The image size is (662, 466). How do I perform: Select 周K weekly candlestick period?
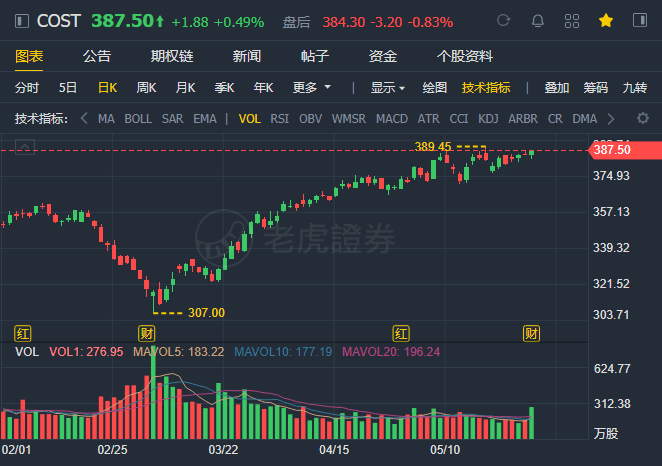(146, 88)
